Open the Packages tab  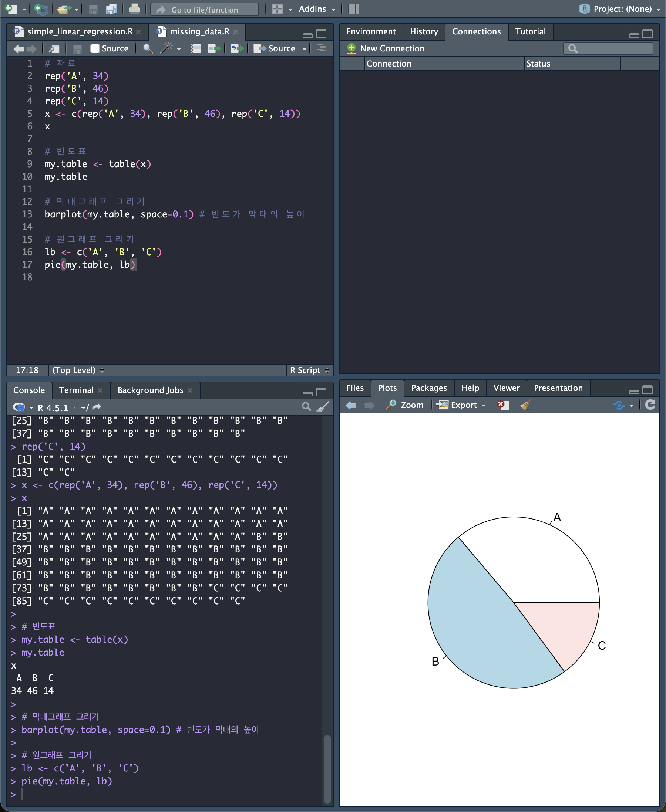tap(428, 388)
